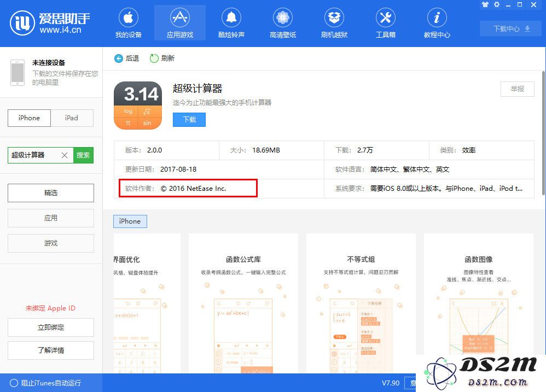The width and height of the screenshot is (546, 392).
Task: Click the unconnected device phone icon
Action: point(18,73)
